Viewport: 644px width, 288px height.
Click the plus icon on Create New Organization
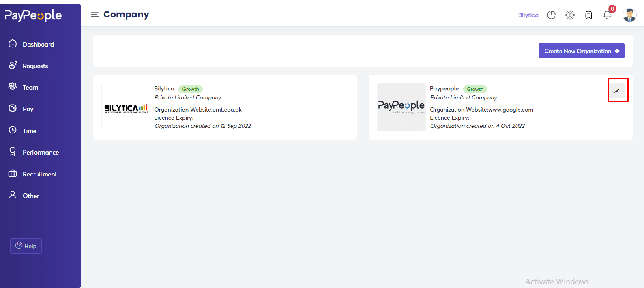tap(617, 51)
